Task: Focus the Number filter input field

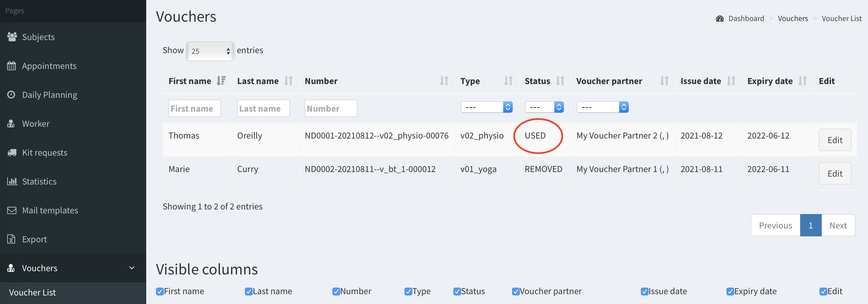Action: (x=330, y=109)
